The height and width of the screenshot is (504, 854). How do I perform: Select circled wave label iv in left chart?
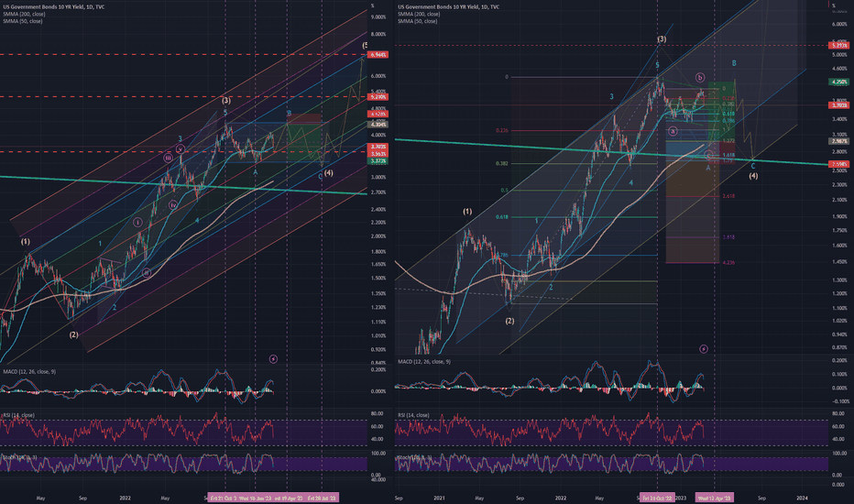click(172, 205)
